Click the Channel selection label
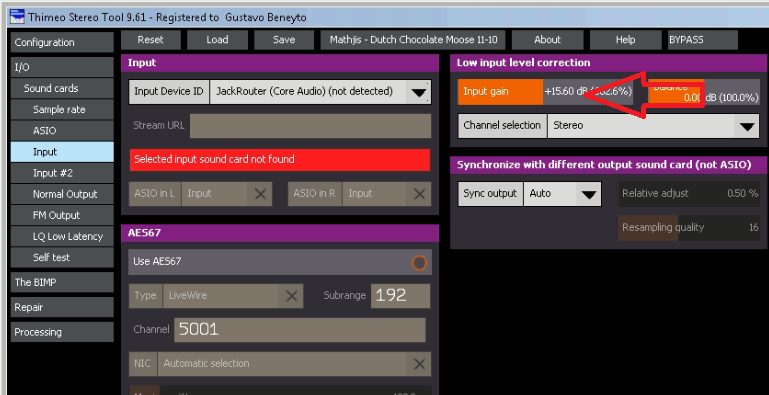The height and width of the screenshot is (395, 769). pos(502,126)
